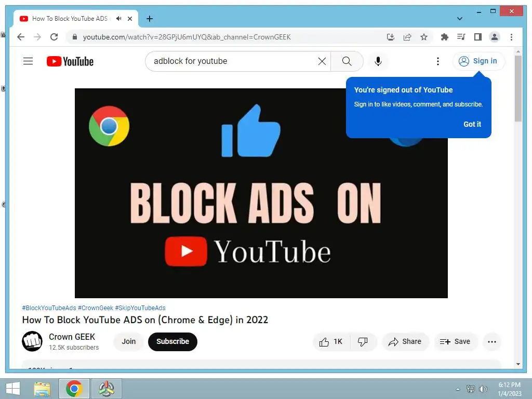Open the #CrownGeek hashtag link
532x399 pixels.
click(x=96, y=308)
